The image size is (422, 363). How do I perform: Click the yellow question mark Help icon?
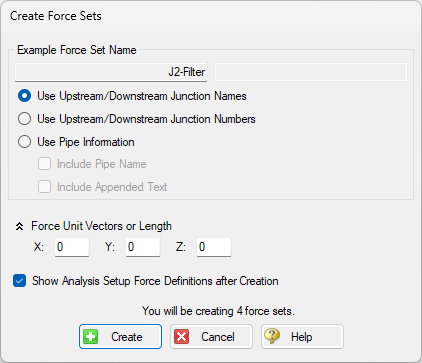point(272,336)
